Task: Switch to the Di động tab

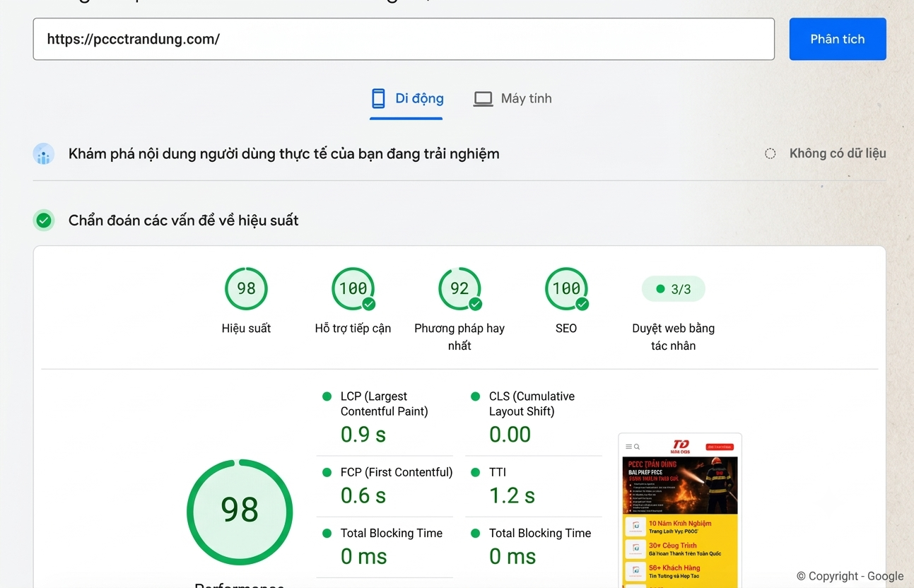Action: [x=407, y=98]
